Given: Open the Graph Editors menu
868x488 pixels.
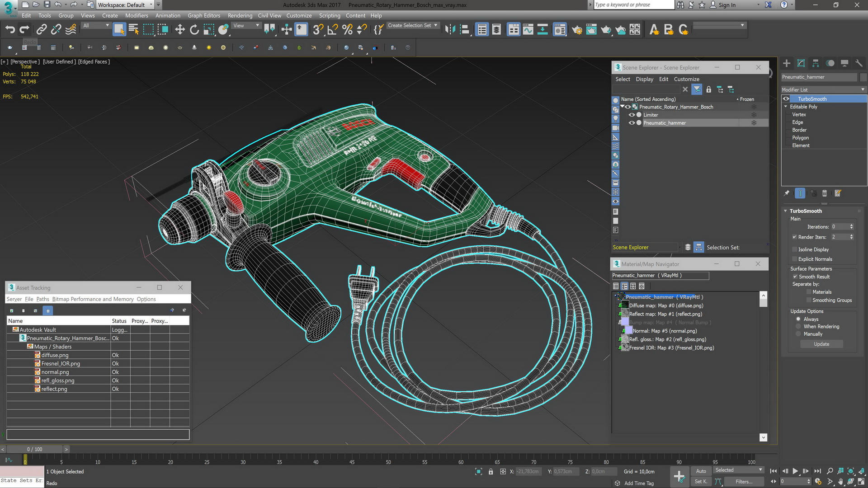Looking at the screenshot, I should tap(204, 15).
